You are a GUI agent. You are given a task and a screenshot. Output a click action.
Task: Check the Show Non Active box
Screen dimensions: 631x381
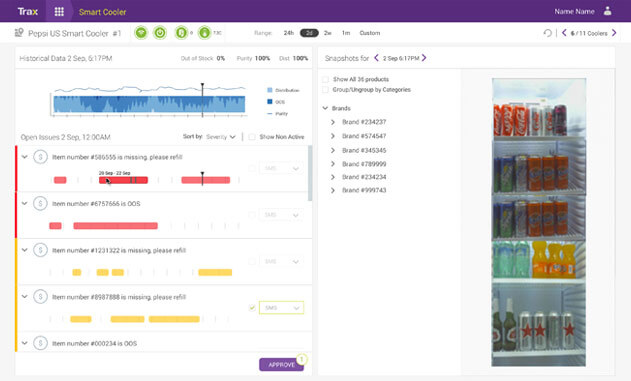(x=252, y=137)
